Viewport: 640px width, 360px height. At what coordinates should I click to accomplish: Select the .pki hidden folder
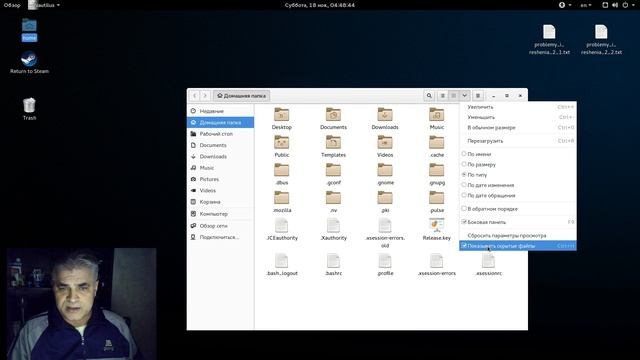click(385, 202)
